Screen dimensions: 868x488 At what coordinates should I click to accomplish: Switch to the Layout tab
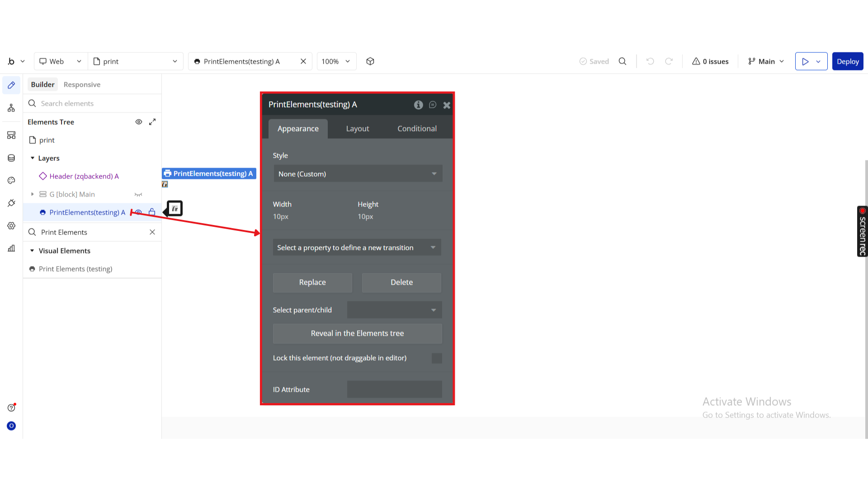point(357,129)
